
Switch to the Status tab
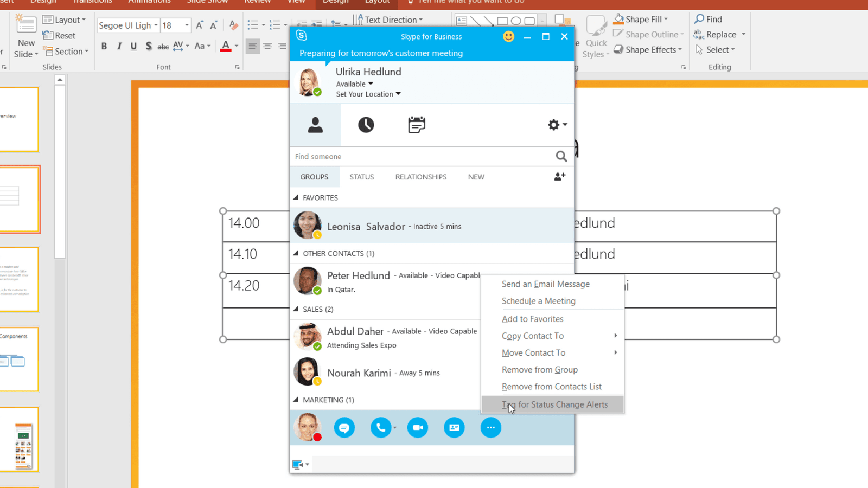(361, 177)
